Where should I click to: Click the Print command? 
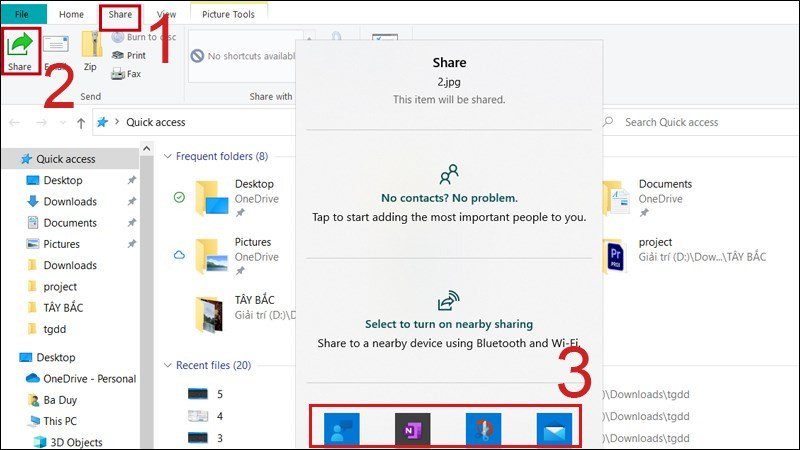coord(129,55)
